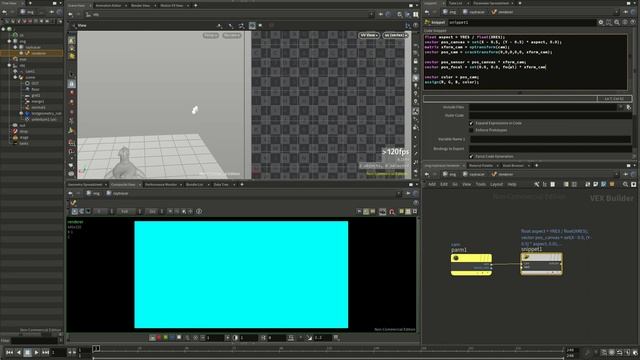640x360 pixels.
Task: Click the Outer Code input field
Action: (x=550, y=116)
